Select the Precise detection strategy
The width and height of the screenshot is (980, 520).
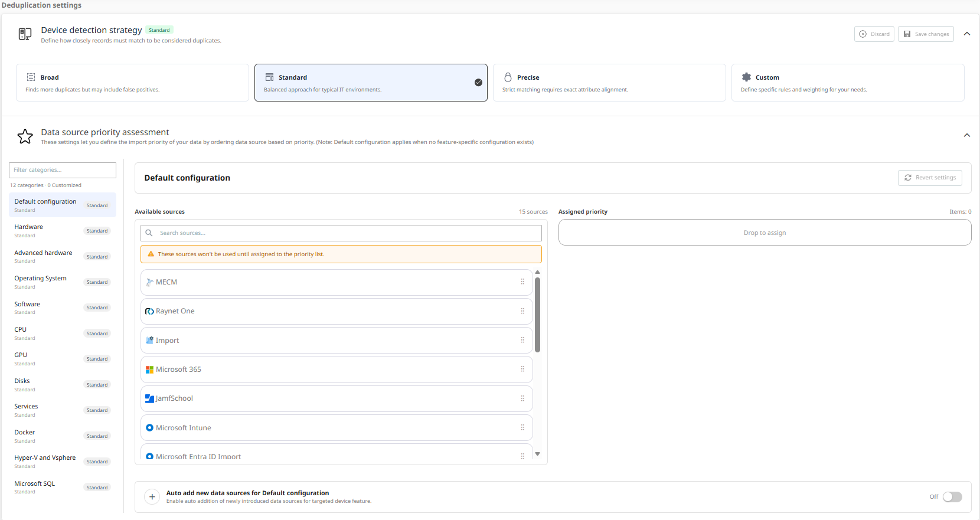pyautogui.click(x=609, y=83)
